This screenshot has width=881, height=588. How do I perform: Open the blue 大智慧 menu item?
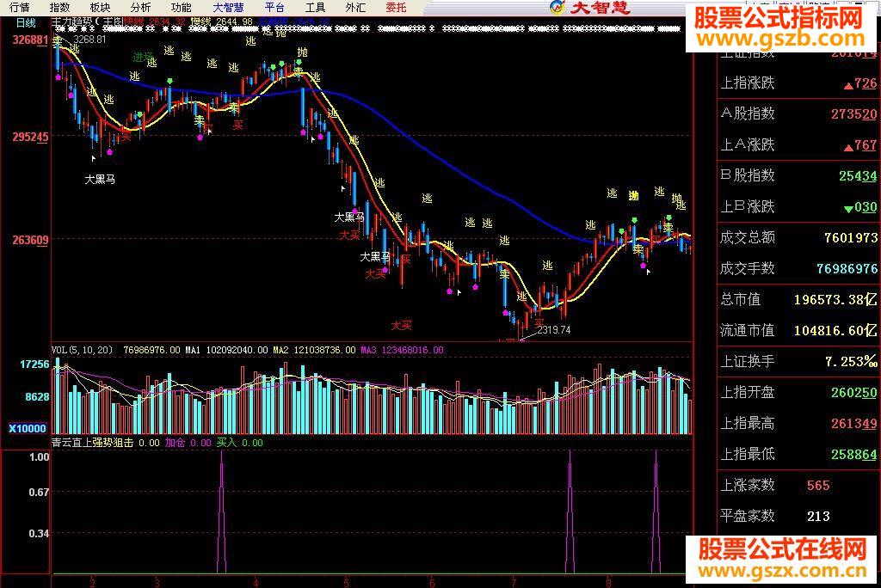click(x=228, y=7)
